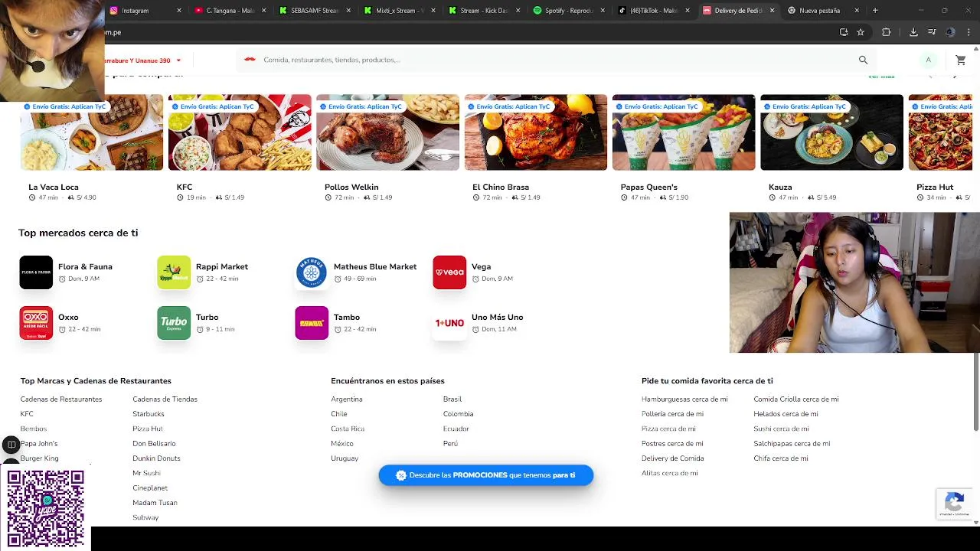Image resolution: width=980 pixels, height=551 pixels.
Task: Open the Vega market logo
Action: pos(449,272)
